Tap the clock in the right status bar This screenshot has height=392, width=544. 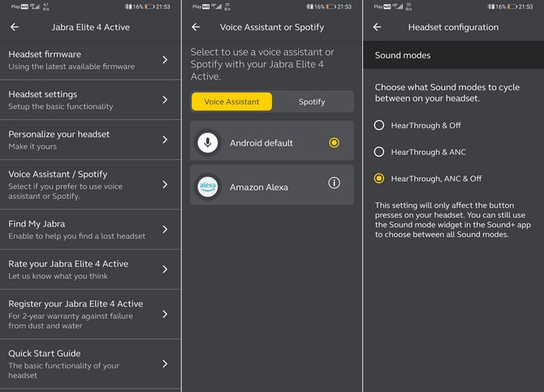(525, 6)
